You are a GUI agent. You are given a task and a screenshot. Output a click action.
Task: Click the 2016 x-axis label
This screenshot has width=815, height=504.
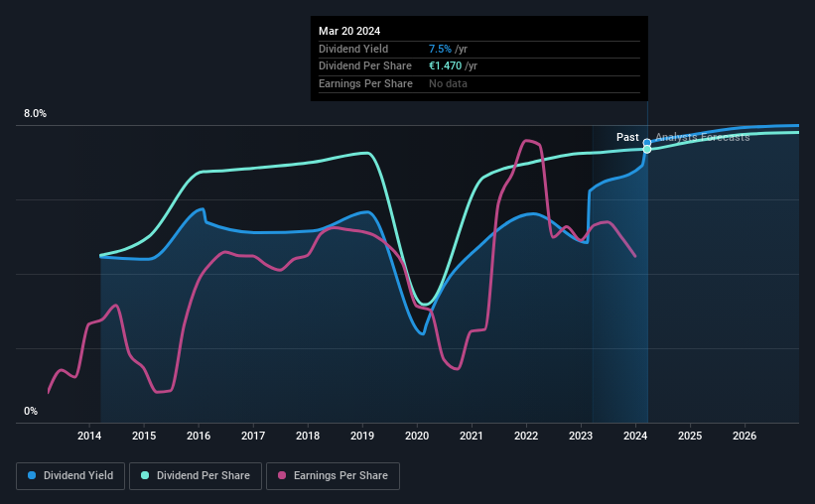coord(199,436)
